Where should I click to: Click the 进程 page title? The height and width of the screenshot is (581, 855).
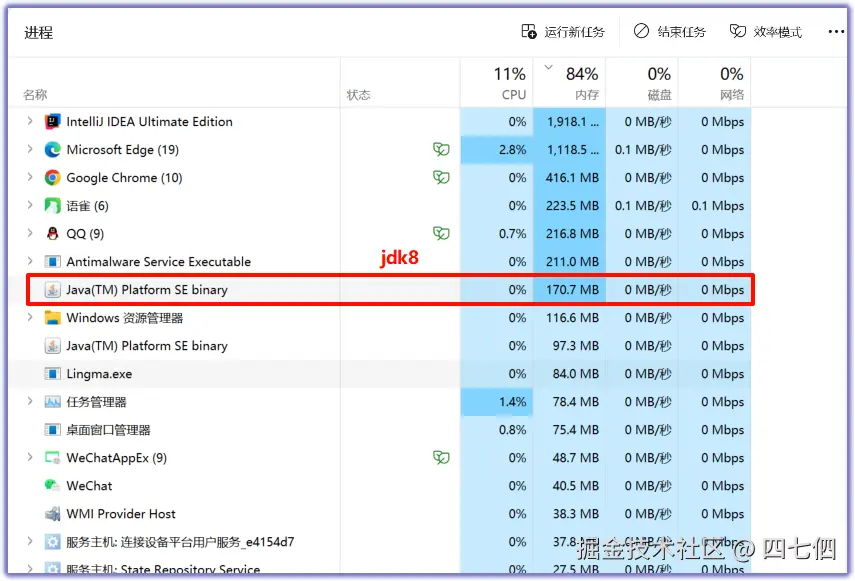[38, 32]
